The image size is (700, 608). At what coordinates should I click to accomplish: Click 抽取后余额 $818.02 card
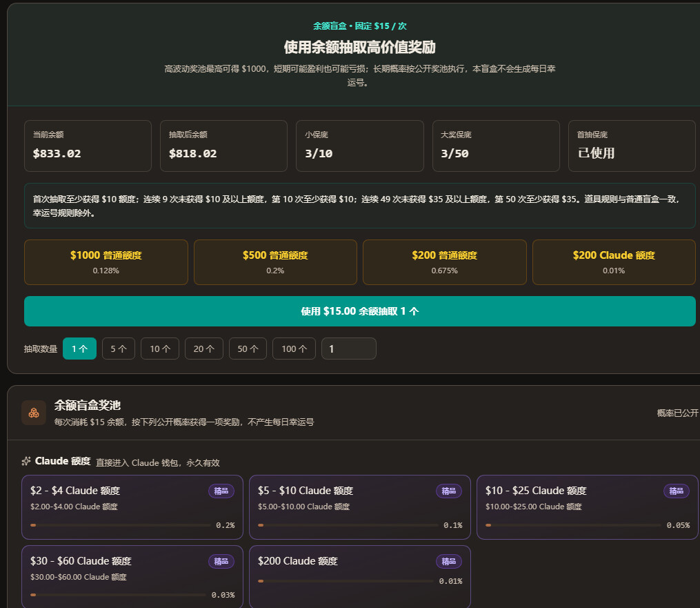[x=223, y=146]
